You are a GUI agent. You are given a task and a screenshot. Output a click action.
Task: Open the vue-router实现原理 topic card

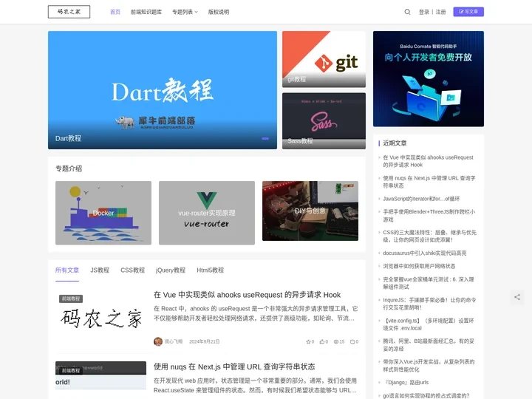click(x=207, y=213)
